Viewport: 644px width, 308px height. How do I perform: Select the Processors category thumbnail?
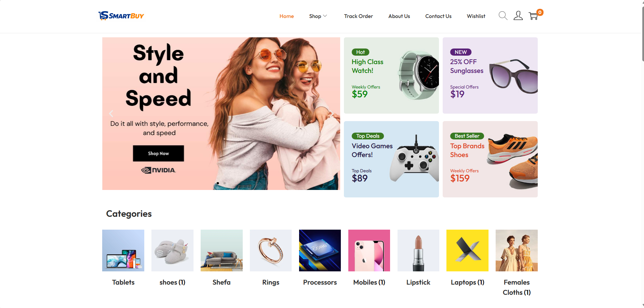(x=320, y=250)
